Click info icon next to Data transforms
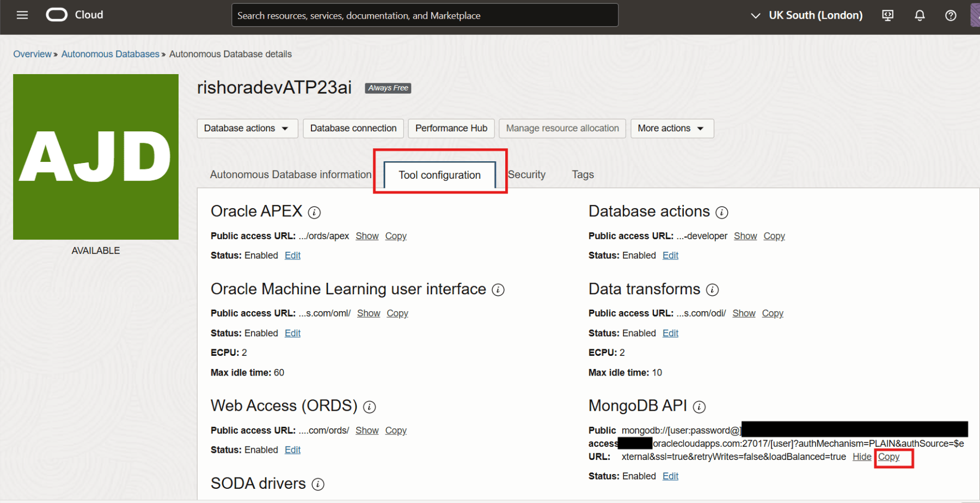 click(712, 290)
